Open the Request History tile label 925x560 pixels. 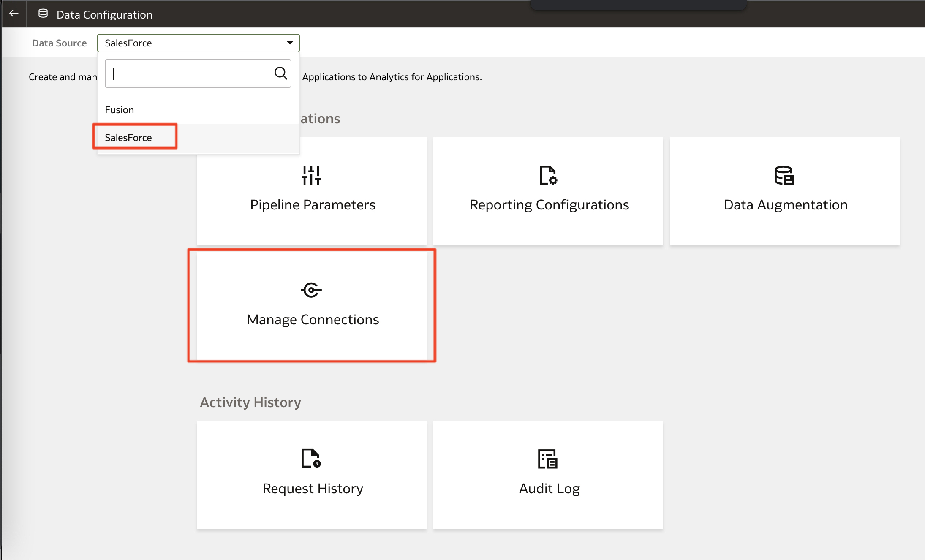pos(313,489)
